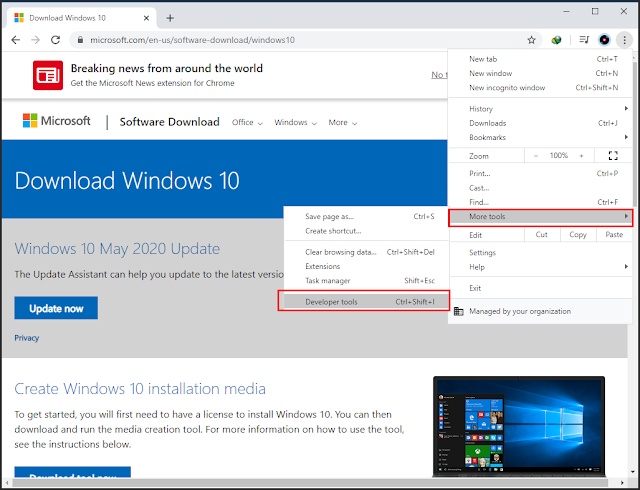Open Extensions from submenu

pyautogui.click(x=366, y=266)
